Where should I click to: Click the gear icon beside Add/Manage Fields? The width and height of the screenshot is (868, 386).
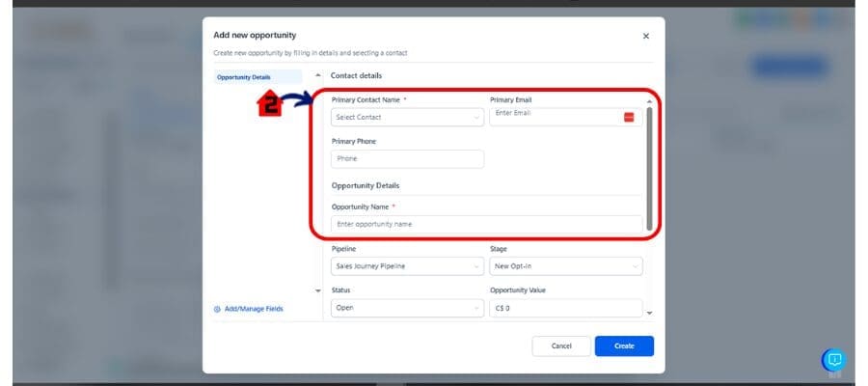coord(217,309)
